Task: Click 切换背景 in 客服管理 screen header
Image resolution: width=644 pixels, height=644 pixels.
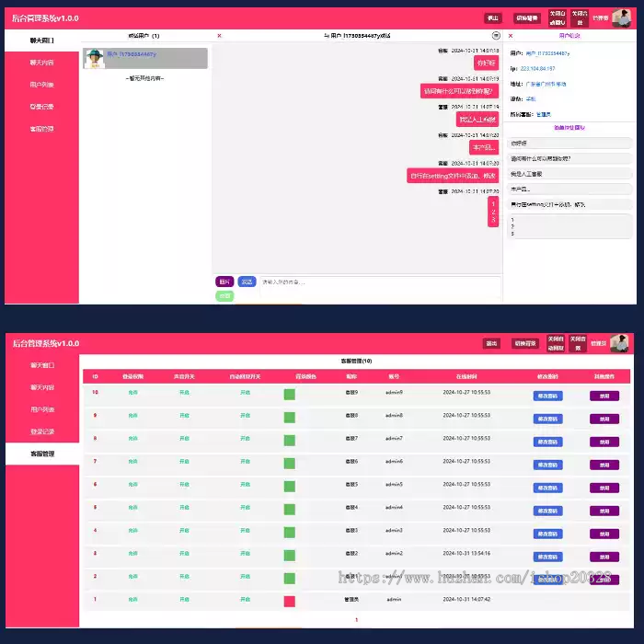Action: pos(525,343)
